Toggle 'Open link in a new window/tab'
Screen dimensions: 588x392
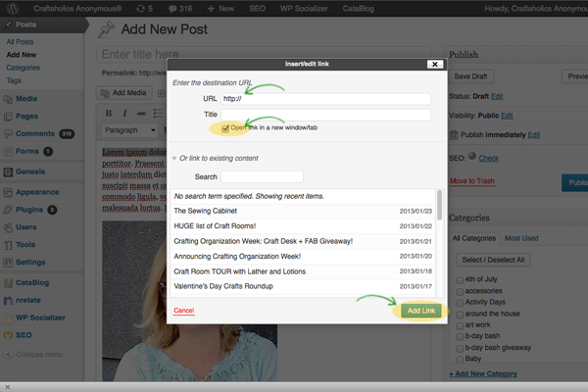click(x=226, y=128)
